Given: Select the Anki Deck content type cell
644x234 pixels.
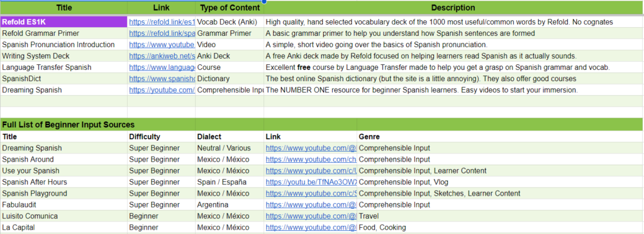Looking at the screenshot, I should [x=230, y=56].
